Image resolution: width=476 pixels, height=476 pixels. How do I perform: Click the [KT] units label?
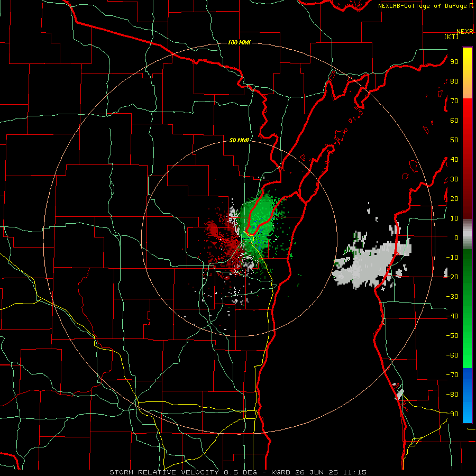(452, 36)
